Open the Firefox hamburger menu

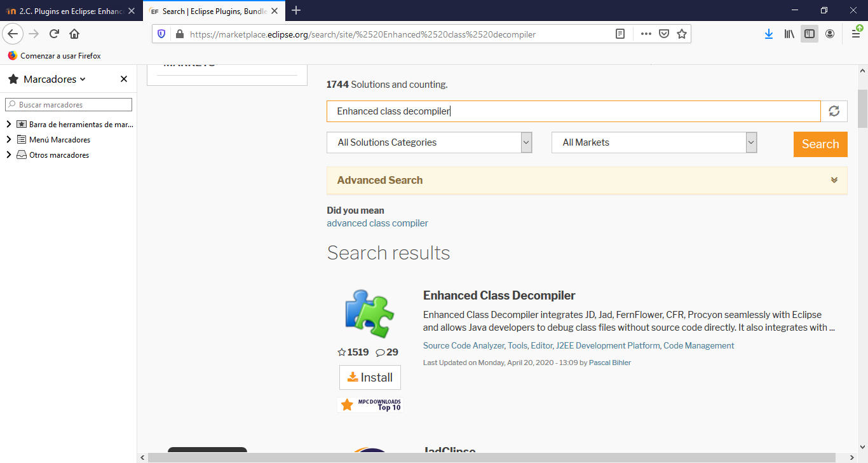pyautogui.click(x=856, y=34)
